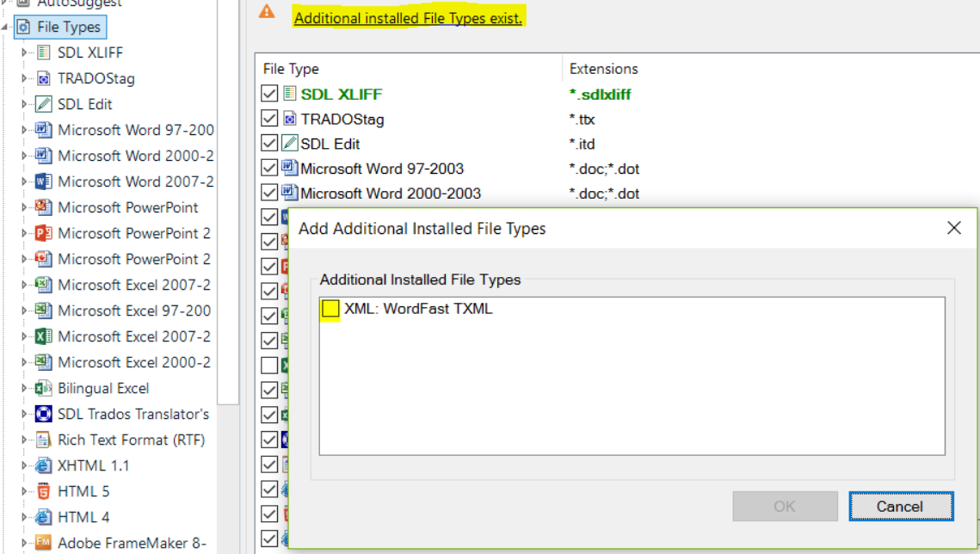Cancel the Add Additional Installed File Types dialog
The image size is (980, 554).
[901, 506]
